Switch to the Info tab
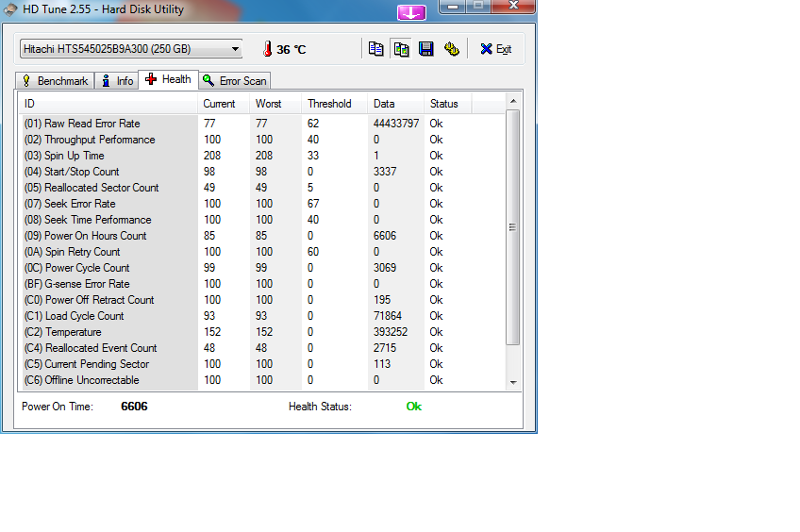 coord(117,80)
